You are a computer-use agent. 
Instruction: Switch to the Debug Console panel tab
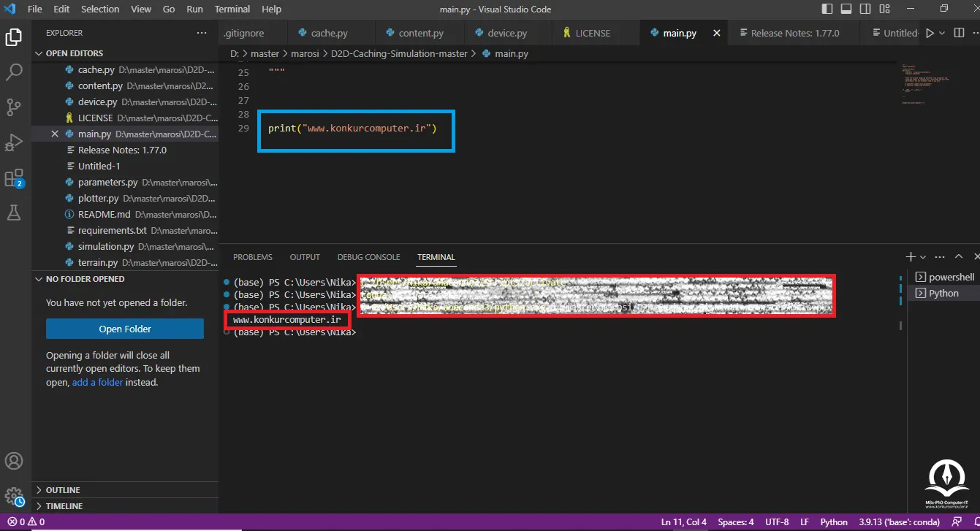(368, 257)
